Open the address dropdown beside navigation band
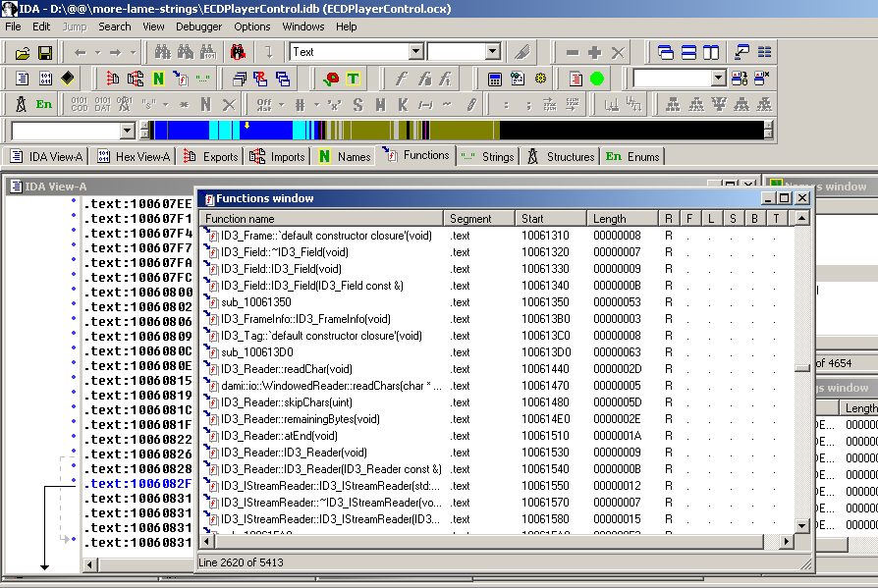Image resolution: width=878 pixels, height=588 pixels. (127, 131)
